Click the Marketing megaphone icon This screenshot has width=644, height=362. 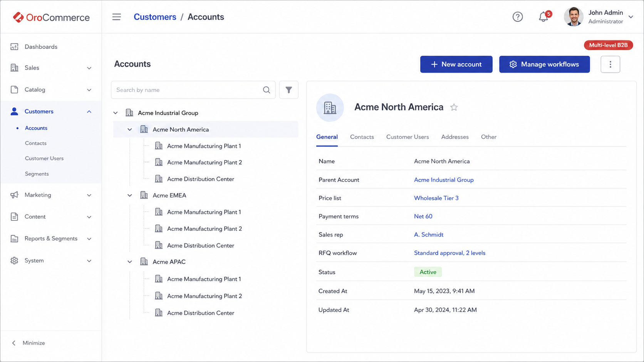tap(14, 195)
